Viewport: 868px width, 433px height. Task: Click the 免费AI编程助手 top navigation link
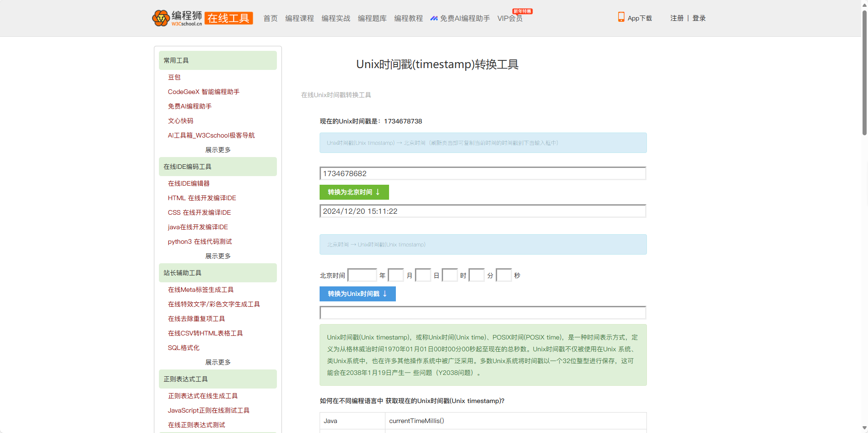[x=465, y=18]
